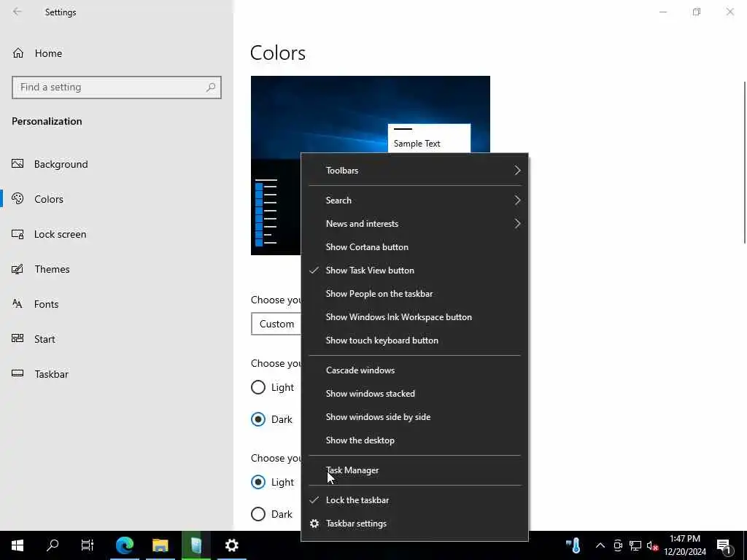Enable Show touch keyboard button
The height and width of the screenshot is (560, 747).
click(414, 341)
